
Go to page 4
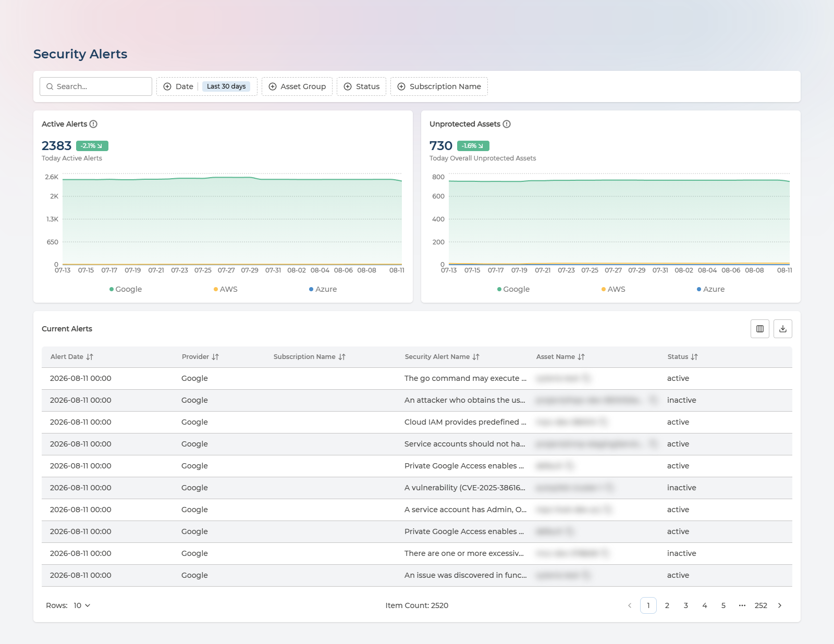point(705,605)
